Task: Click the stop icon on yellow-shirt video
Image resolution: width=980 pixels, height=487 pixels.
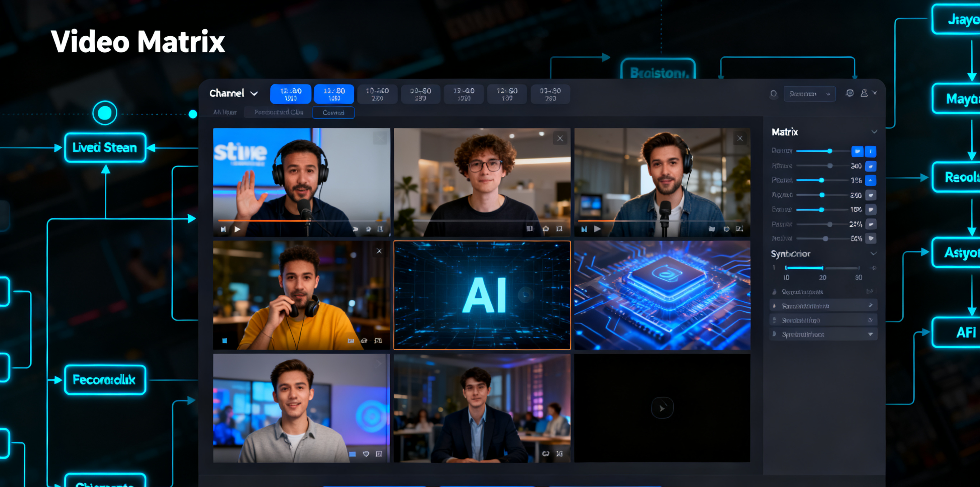Action: pos(224,341)
